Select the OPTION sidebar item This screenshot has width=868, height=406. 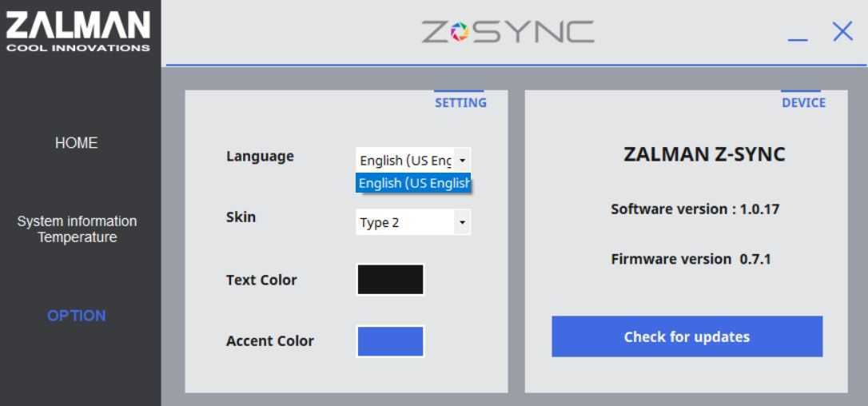pyautogui.click(x=77, y=316)
